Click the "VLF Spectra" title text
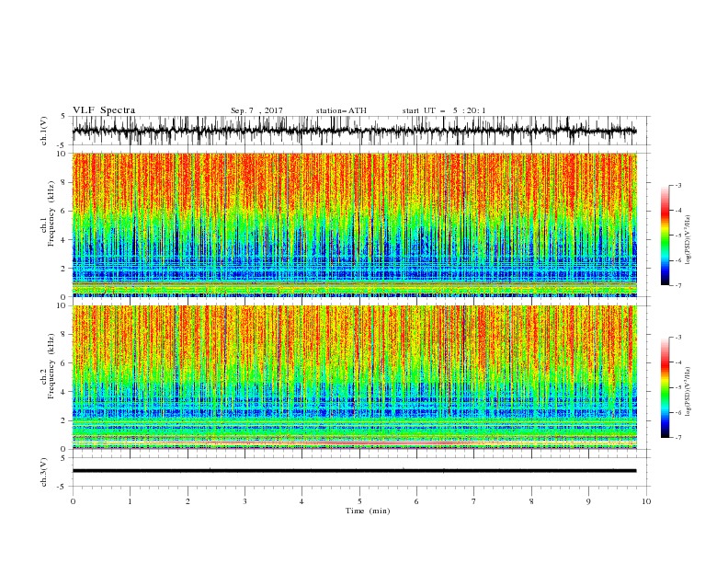 [x=104, y=110]
